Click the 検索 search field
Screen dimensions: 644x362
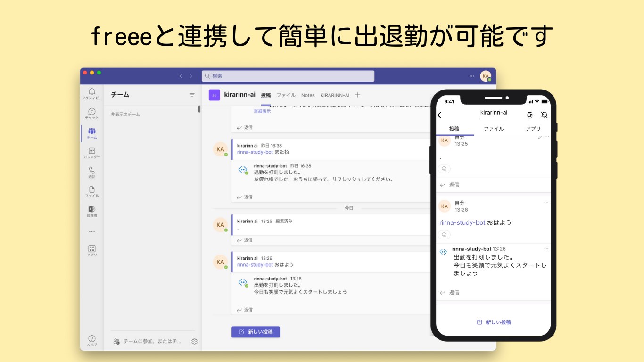(288, 76)
